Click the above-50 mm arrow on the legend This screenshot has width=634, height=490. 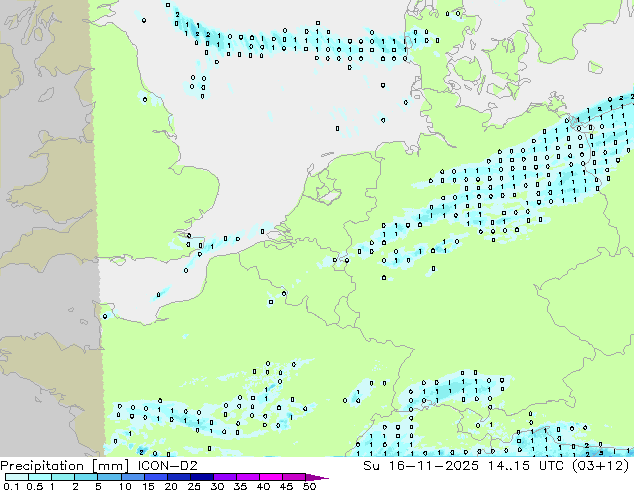pyautogui.click(x=317, y=477)
